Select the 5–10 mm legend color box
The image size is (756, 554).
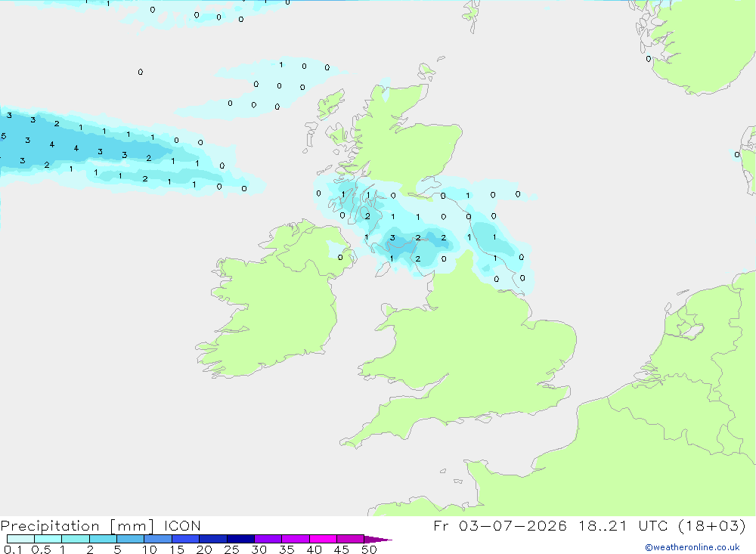[130, 539]
